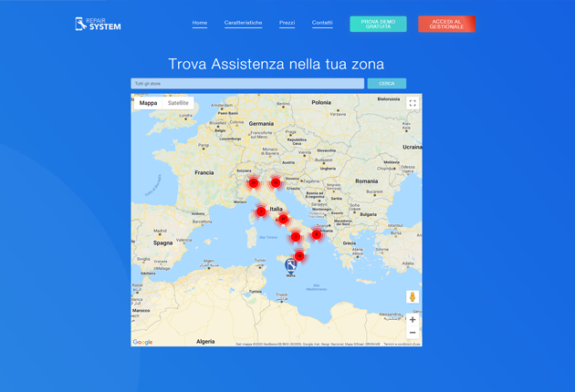
Task: Switch map to Mappa view
Action: pyautogui.click(x=148, y=103)
